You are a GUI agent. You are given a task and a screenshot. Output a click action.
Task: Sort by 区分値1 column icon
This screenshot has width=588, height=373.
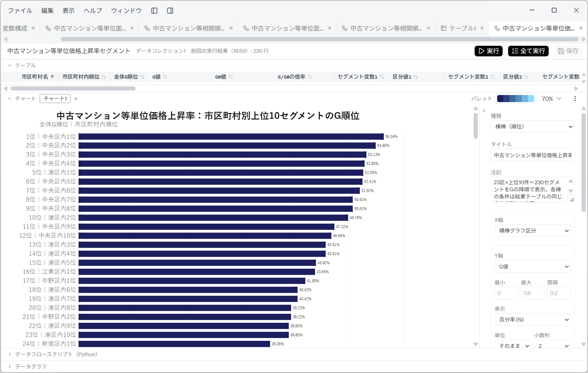coord(416,77)
